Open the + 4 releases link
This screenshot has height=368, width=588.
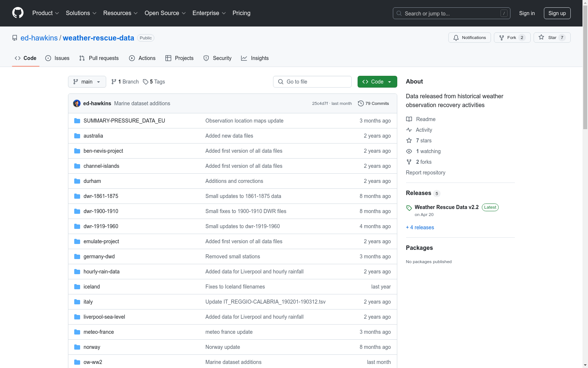tap(420, 227)
